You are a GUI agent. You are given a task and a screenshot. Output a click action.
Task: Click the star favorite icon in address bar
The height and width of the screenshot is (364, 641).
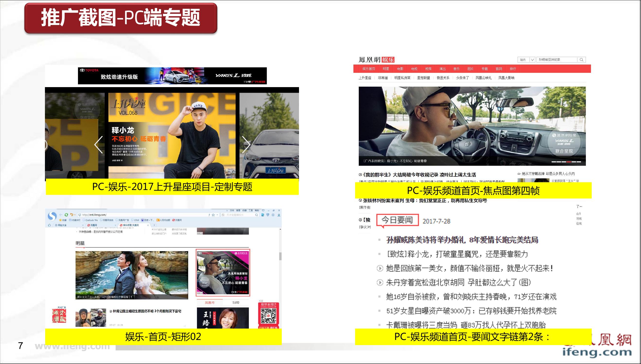[x=213, y=215]
